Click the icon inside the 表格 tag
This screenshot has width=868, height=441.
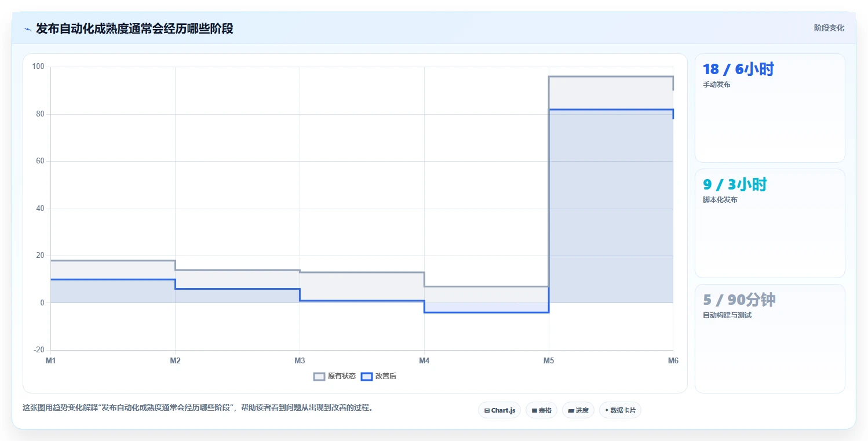point(534,410)
